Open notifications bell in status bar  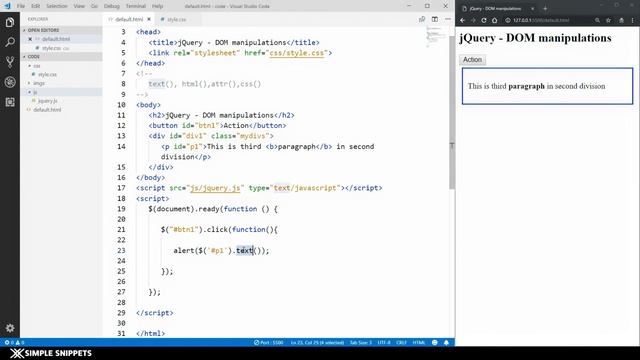(446, 342)
